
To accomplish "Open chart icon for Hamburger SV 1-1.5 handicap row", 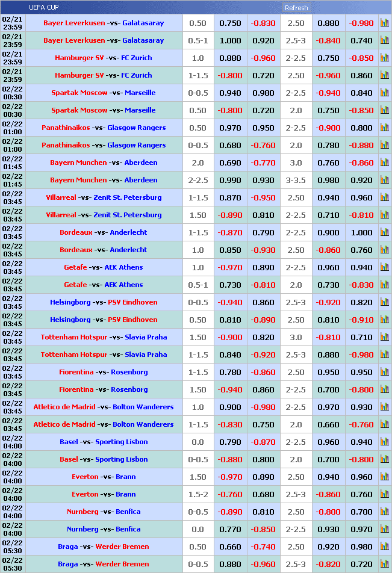I will pos(385,75).
